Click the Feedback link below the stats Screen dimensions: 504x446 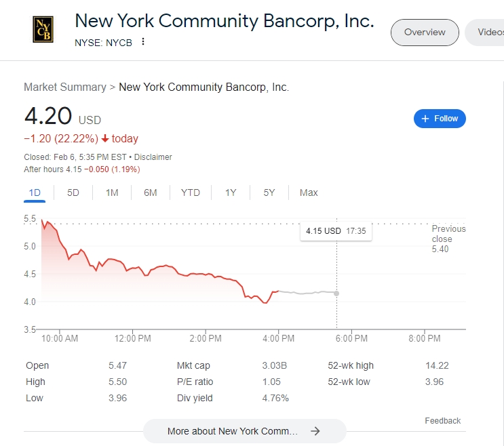click(443, 421)
